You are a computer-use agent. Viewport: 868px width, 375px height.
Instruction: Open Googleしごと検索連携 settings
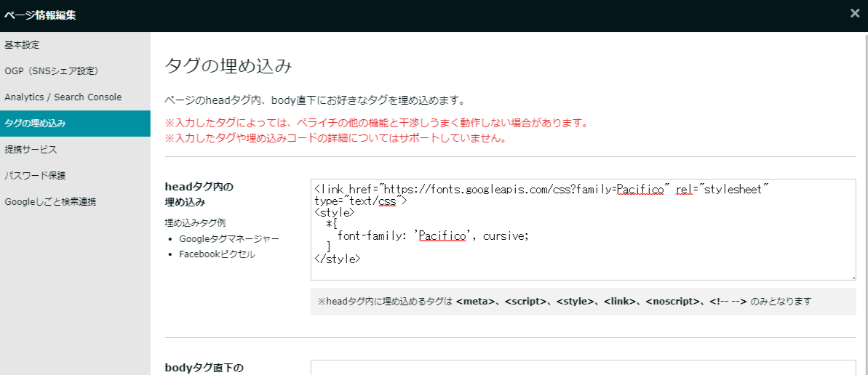click(x=75, y=202)
